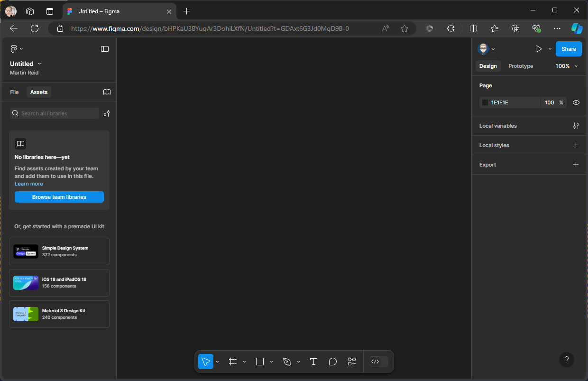The image size is (588, 381).
Task: Open the zoom percentage dropdown
Action: pyautogui.click(x=566, y=66)
